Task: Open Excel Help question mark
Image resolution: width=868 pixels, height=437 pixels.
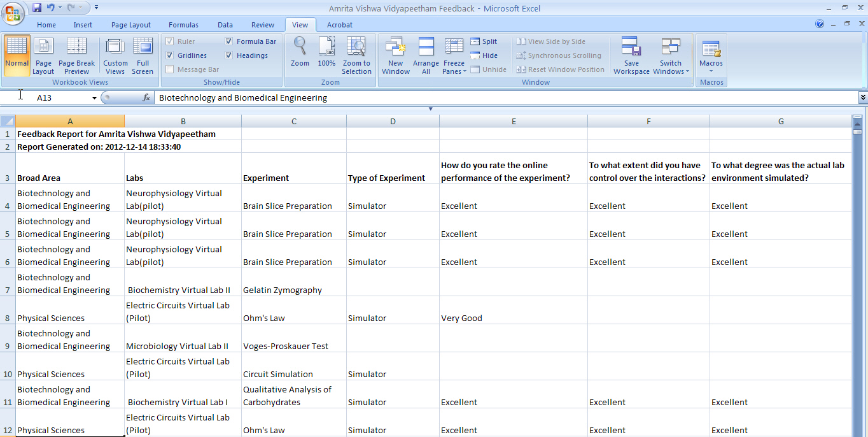Action: point(820,24)
